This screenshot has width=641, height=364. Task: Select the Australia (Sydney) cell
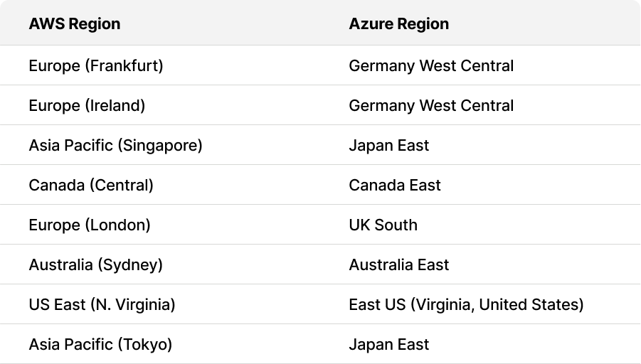click(96, 264)
